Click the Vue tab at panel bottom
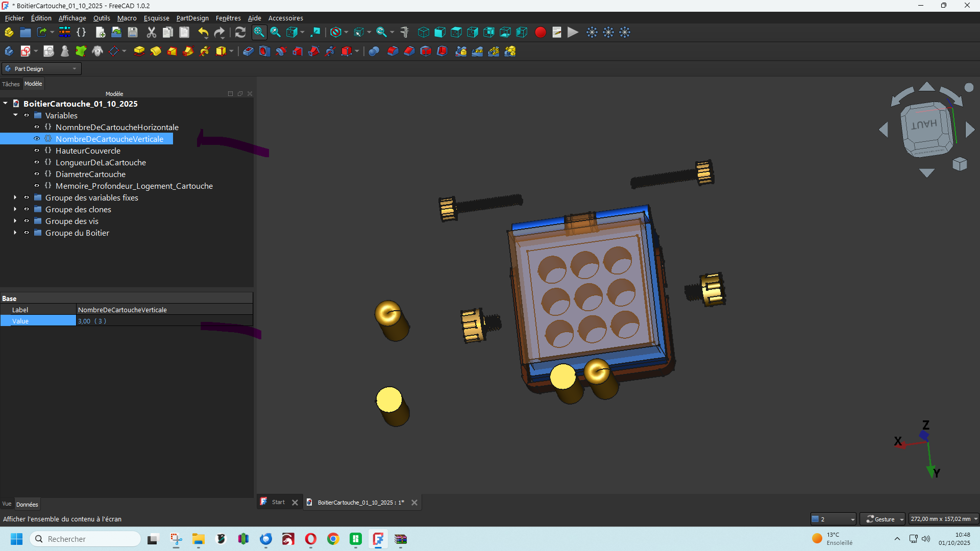The width and height of the screenshot is (980, 551). point(7,504)
